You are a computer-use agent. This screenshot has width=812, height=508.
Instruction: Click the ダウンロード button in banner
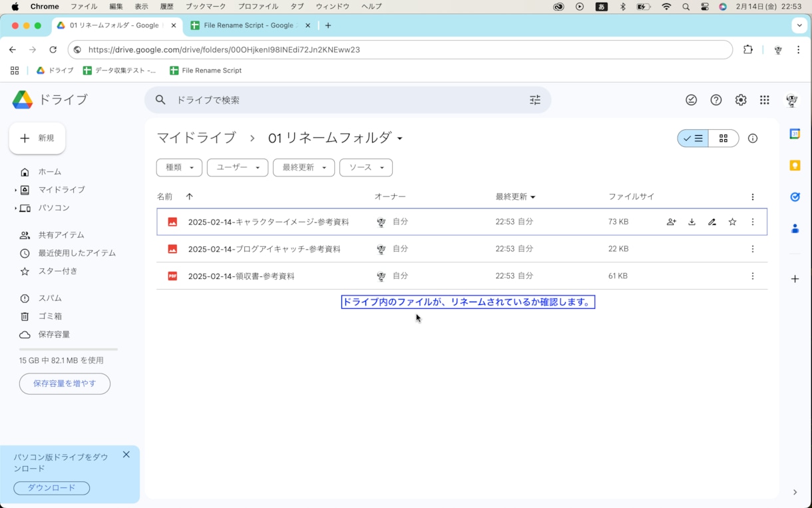click(51, 488)
